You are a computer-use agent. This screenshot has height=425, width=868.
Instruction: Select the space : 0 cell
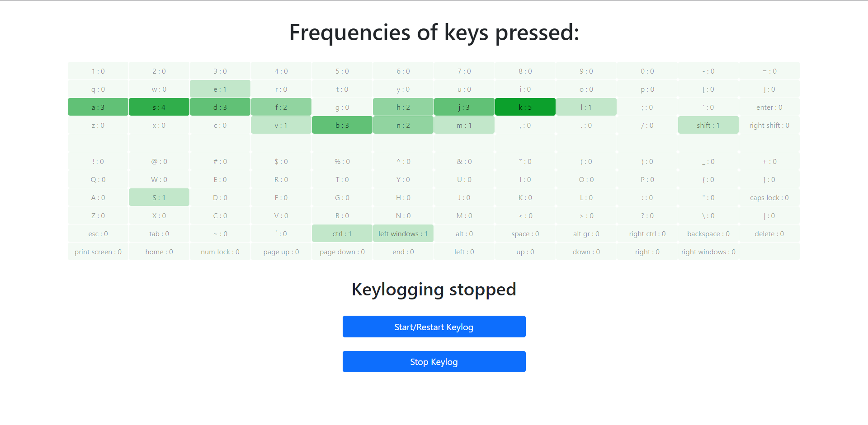coord(525,234)
